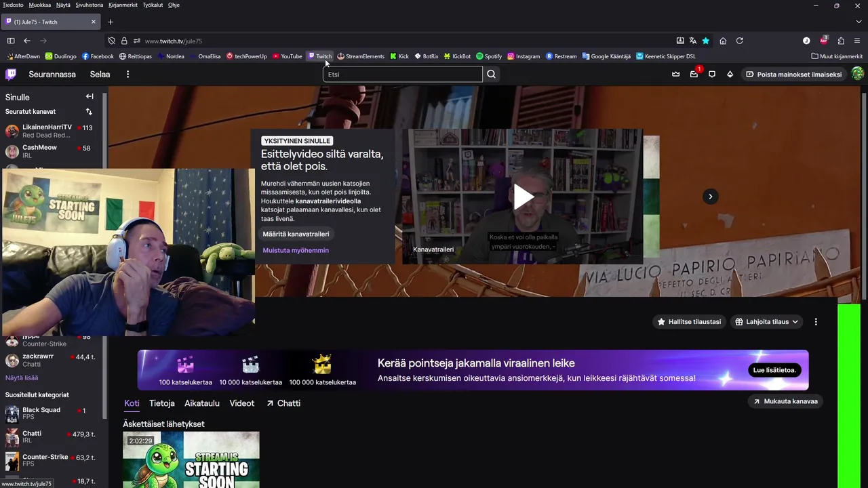Click Hallitse tilaustasi button
This screenshot has height=488, width=868.
690,322
